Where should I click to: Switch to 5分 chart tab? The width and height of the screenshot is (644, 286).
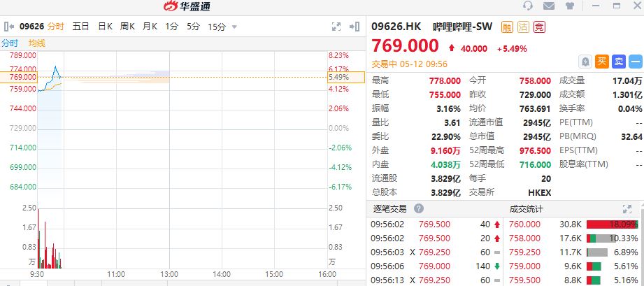point(193,27)
